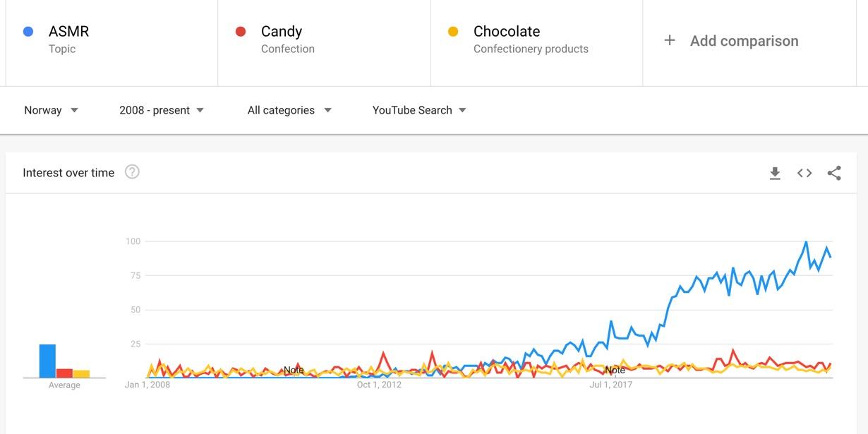Click the Note marker near Jul 2017

click(615, 370)
